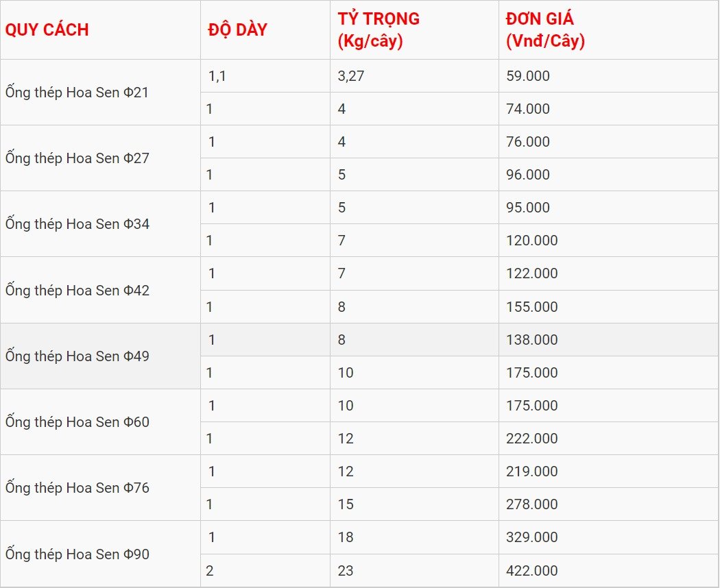
Task: Select the Ống thép Hoa Sen Φ34 cell
Action: click(100, 224)
